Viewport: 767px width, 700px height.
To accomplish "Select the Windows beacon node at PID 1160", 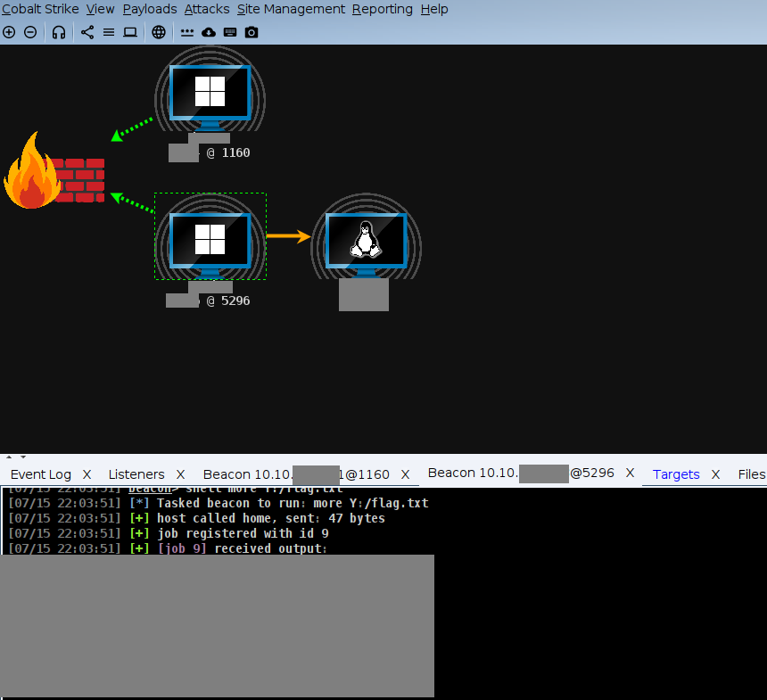I will pos(210,93).
